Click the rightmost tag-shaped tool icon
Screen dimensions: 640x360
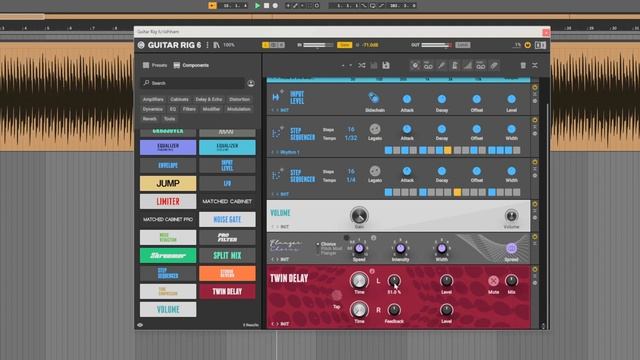click(494, 65)
